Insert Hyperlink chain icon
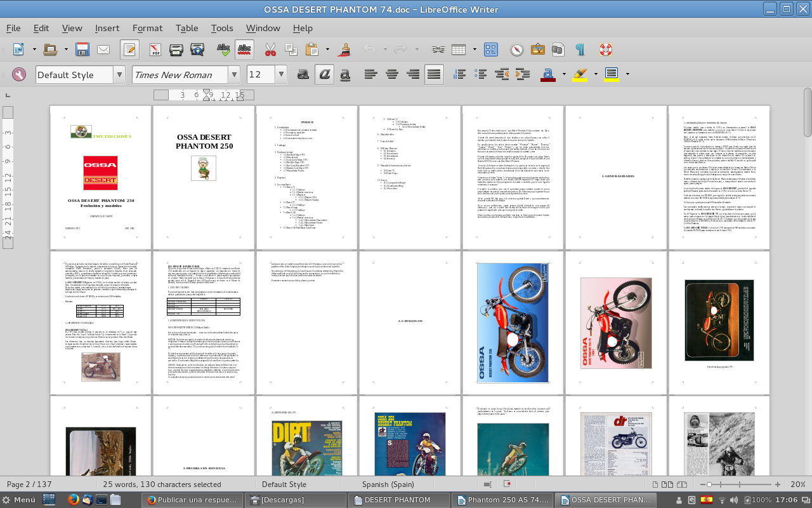 (x=438, y=50)
